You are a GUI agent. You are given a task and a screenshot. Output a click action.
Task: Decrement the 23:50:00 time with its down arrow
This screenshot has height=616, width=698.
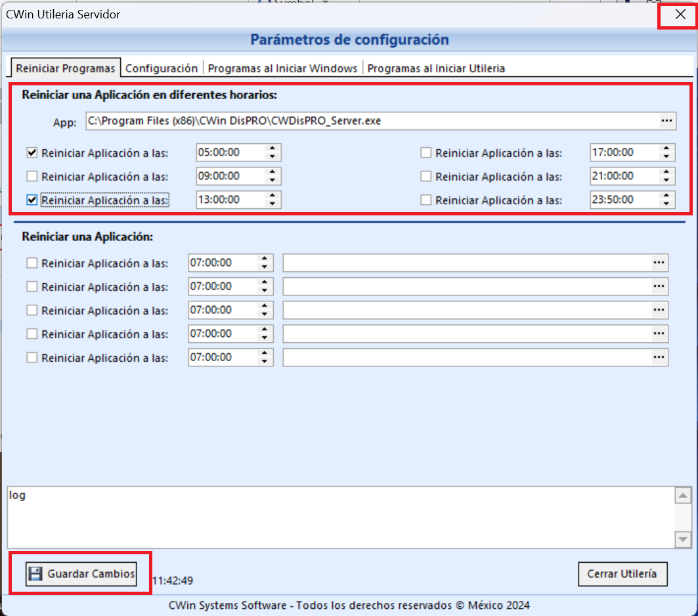coord(667,203)
